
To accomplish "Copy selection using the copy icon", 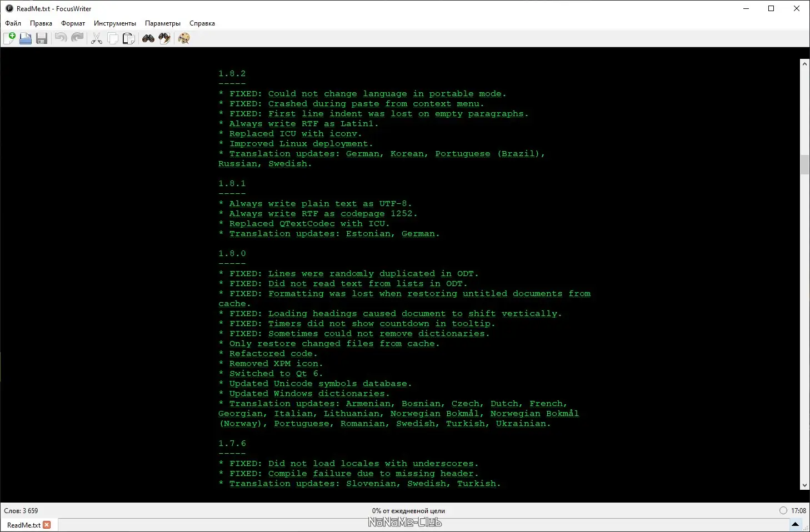I will coord(113,38).
